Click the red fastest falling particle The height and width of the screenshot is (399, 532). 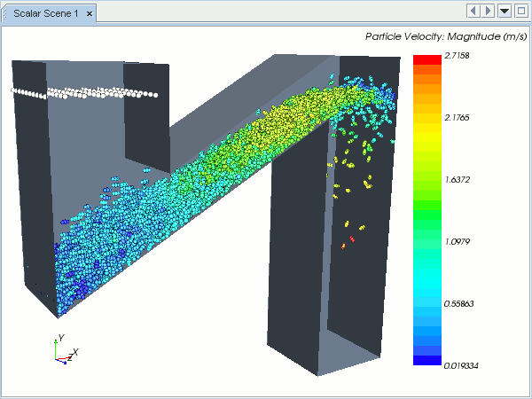coord(352,239)
